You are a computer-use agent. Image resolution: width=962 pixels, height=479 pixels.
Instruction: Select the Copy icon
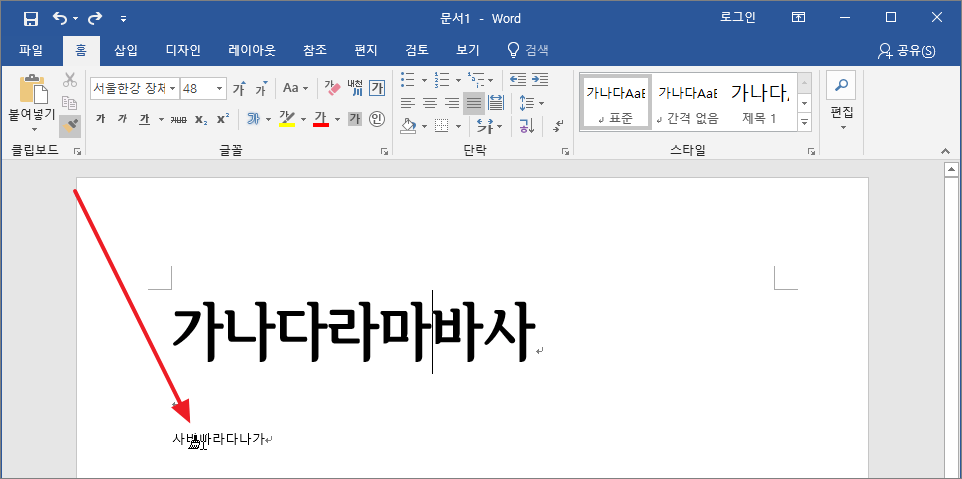pyautogui.click(x=69, y=103)
